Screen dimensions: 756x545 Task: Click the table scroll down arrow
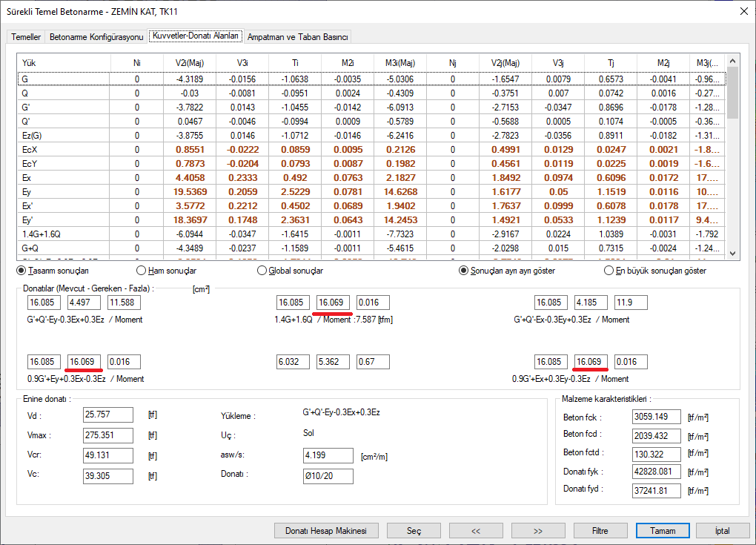732,253
